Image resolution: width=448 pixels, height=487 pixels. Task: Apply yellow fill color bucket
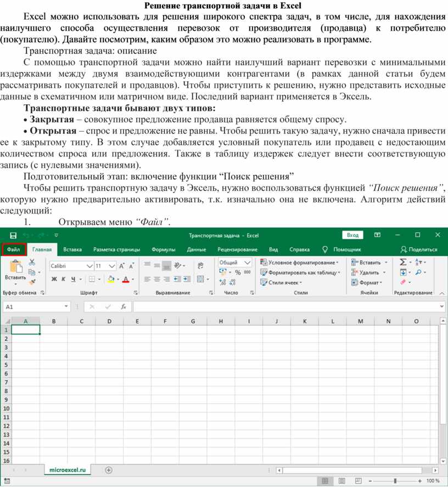(111, 279)
